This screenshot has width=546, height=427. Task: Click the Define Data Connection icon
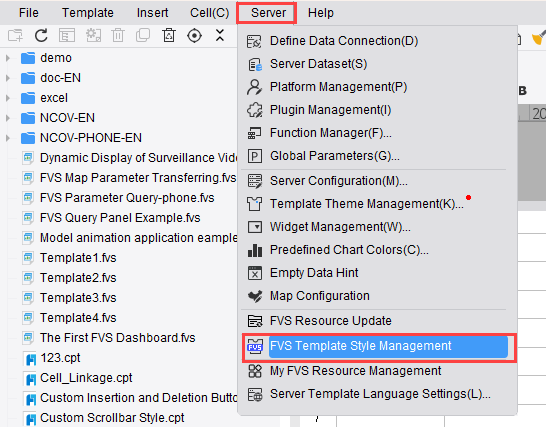254,41
